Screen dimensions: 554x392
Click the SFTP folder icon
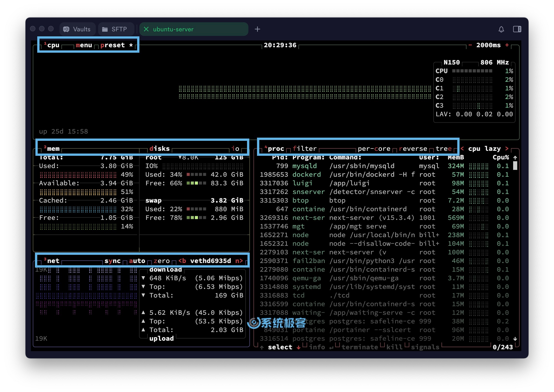coord(105,29)
